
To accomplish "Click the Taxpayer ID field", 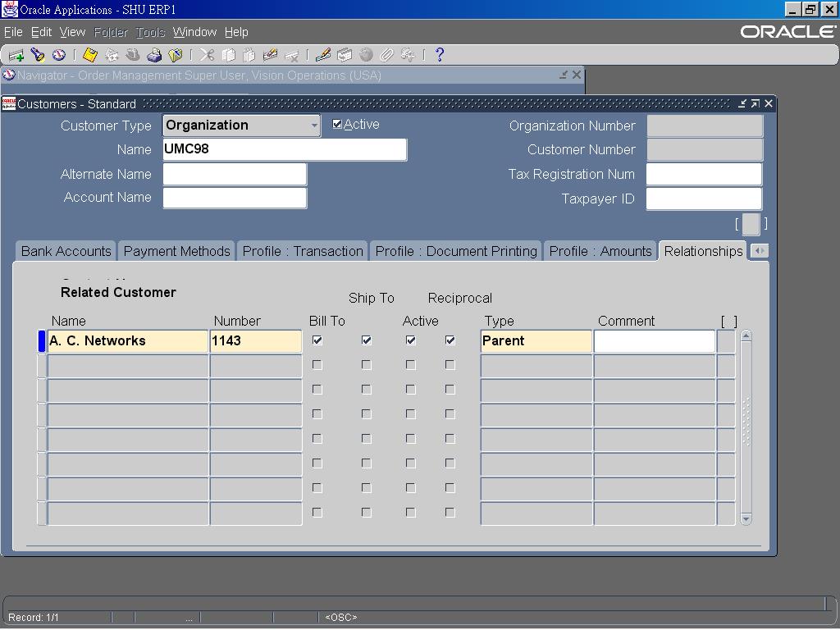I will 704,199.
